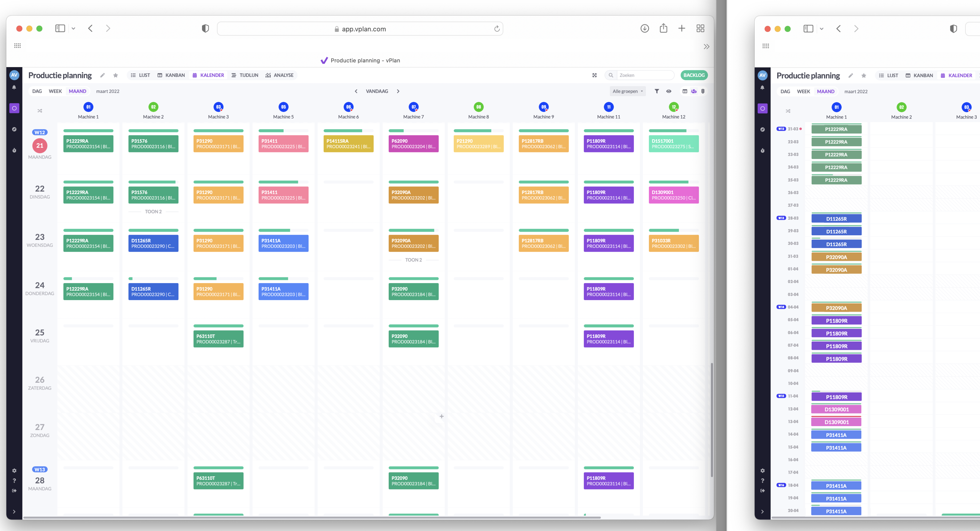
Task: Edit the left window's board title with the pencil icon
Action: click(103, 75)
